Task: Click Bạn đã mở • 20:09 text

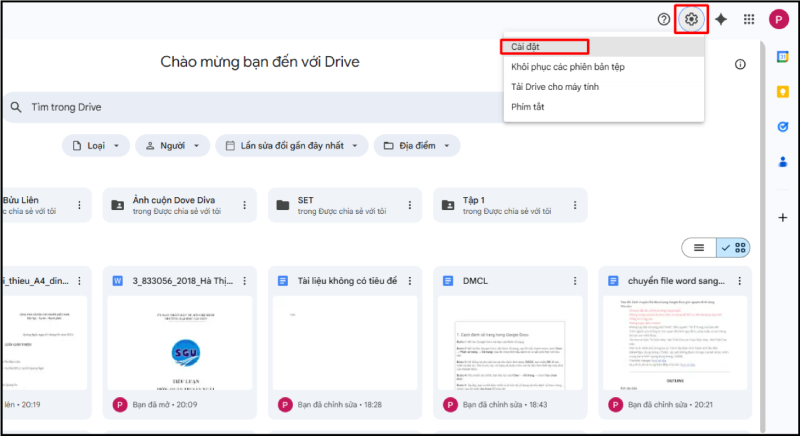Action: tap(165, 405)
